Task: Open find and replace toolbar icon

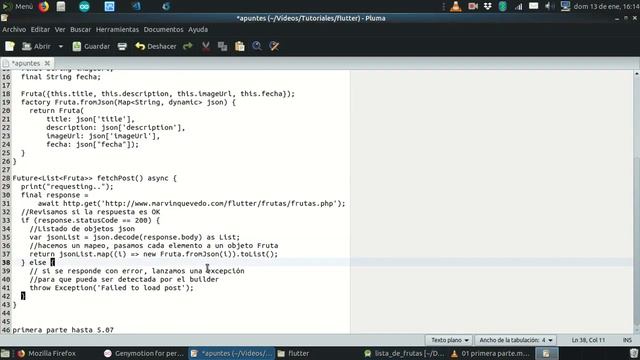Action: click(274, 46)
